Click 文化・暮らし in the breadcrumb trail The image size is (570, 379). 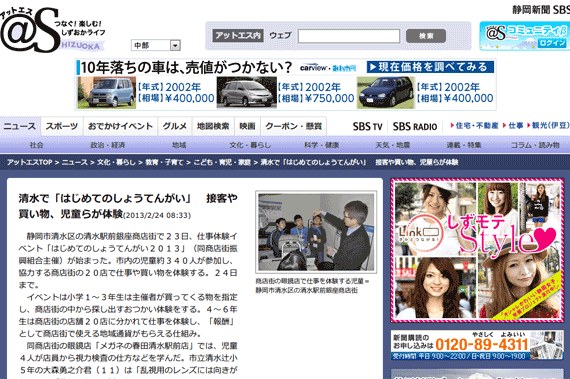116,162
